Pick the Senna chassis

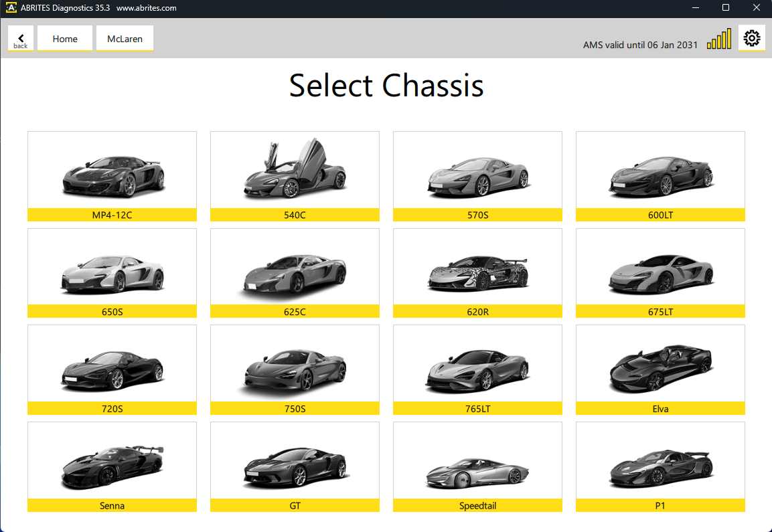click(x=112, y=466)
